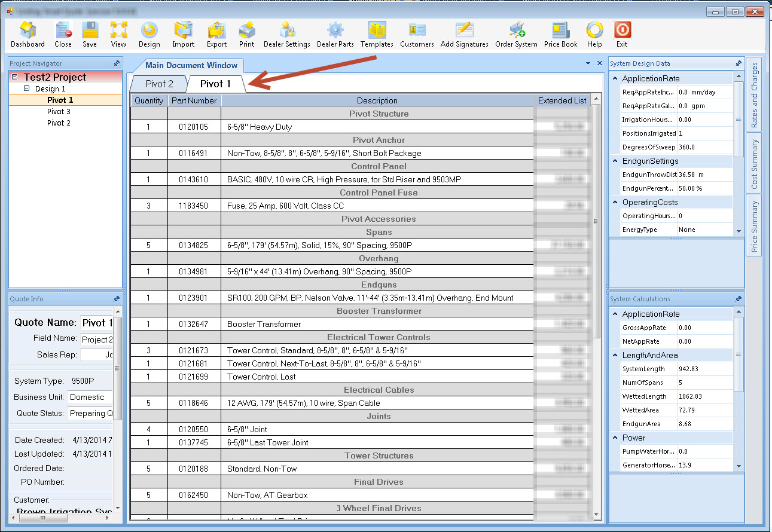772x532 pixels.
Task: Open the Dashboard toolbar icon
Action: click(28, 35)
